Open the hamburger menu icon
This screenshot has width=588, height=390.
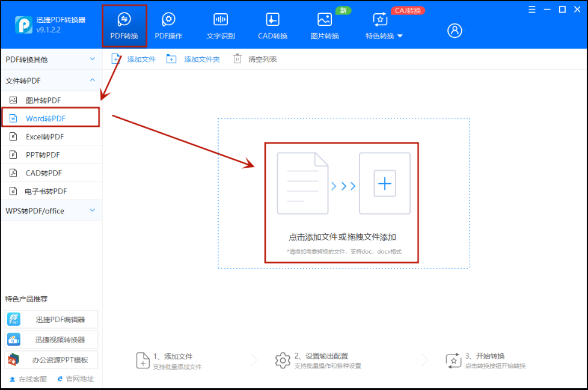click(531, 10)
